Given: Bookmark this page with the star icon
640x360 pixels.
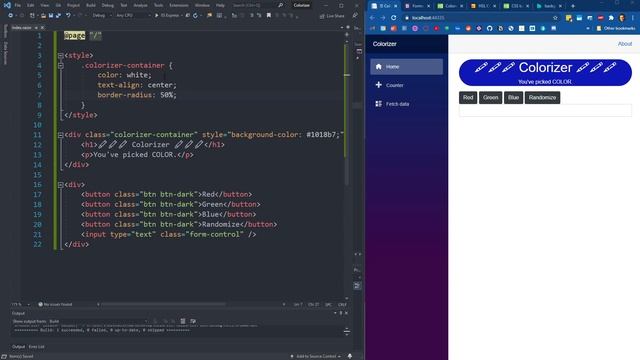Looking at the screenshot, I should click(555, 18).
